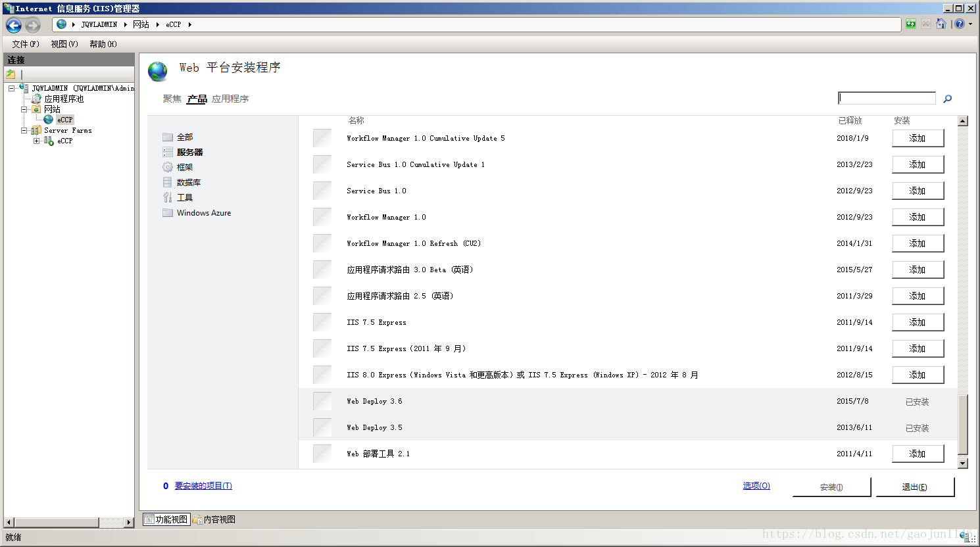Click the Server Farms icon in tree
Viewport: 980px width, 547px height.
tap(36, 130)
